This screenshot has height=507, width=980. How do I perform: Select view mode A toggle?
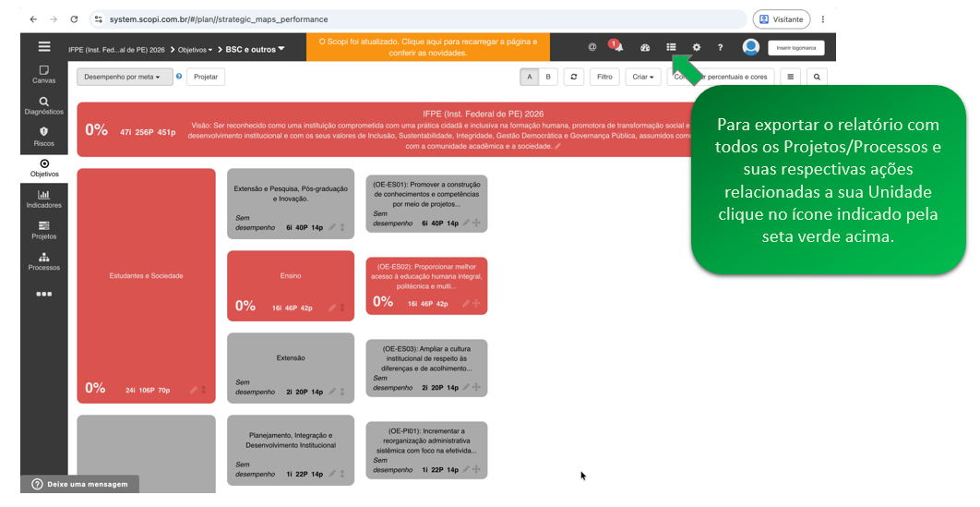click(x=530, y=77)
